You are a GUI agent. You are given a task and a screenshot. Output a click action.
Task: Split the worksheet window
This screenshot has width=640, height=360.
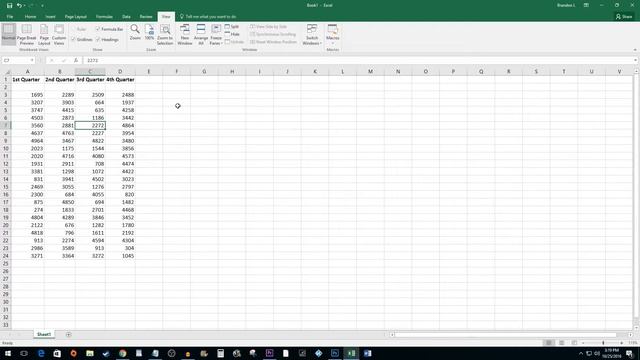click(232, 27)
